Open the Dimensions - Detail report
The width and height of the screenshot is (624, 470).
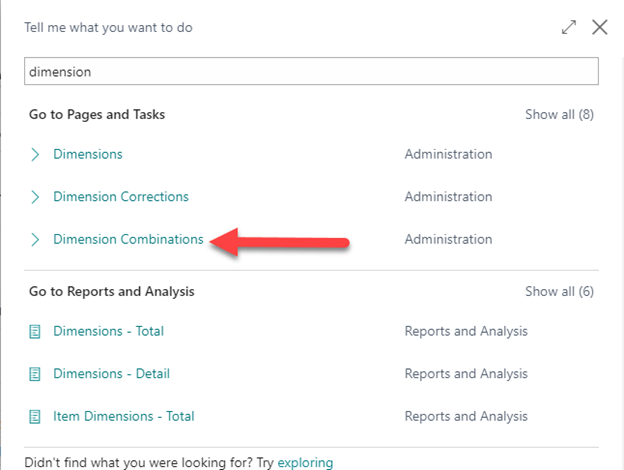click(x=111, y=374)
